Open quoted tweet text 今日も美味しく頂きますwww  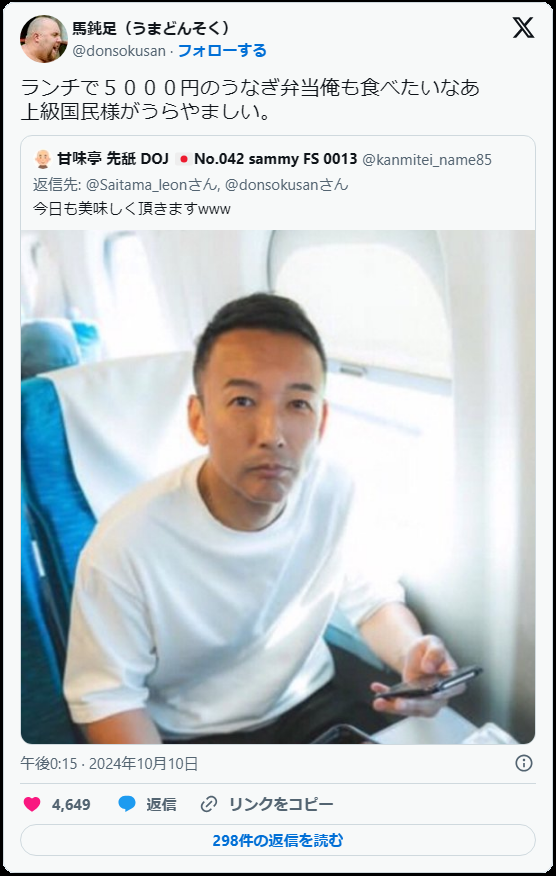pos(131,209)
